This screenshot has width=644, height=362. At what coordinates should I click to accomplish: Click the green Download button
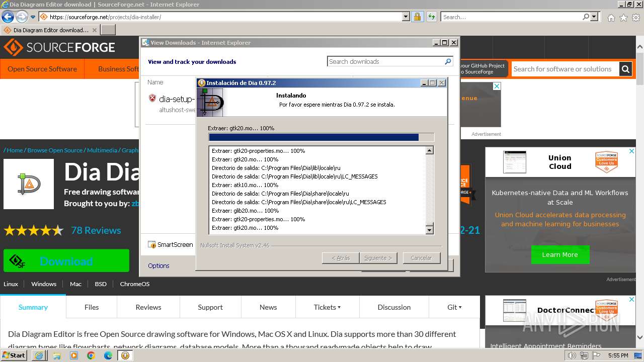coord(66,261)
